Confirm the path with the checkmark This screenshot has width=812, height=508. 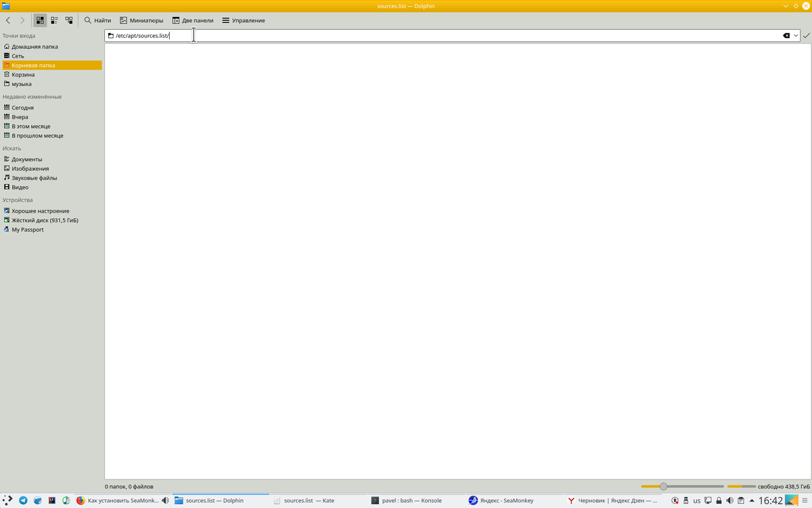[x=807, y=35]
